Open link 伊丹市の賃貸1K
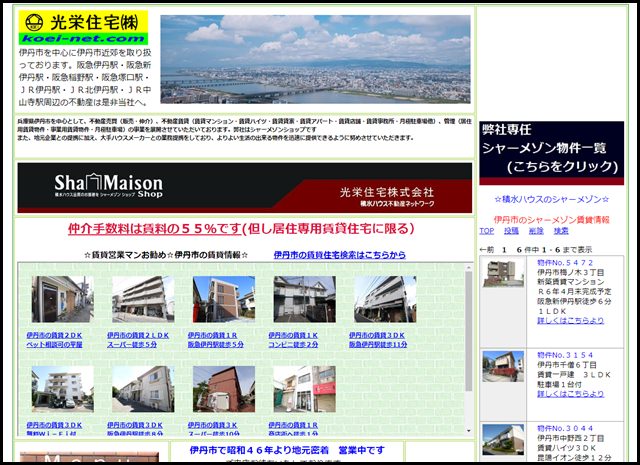This screenshot has height=465, width=640. click(x=293, y=335)
